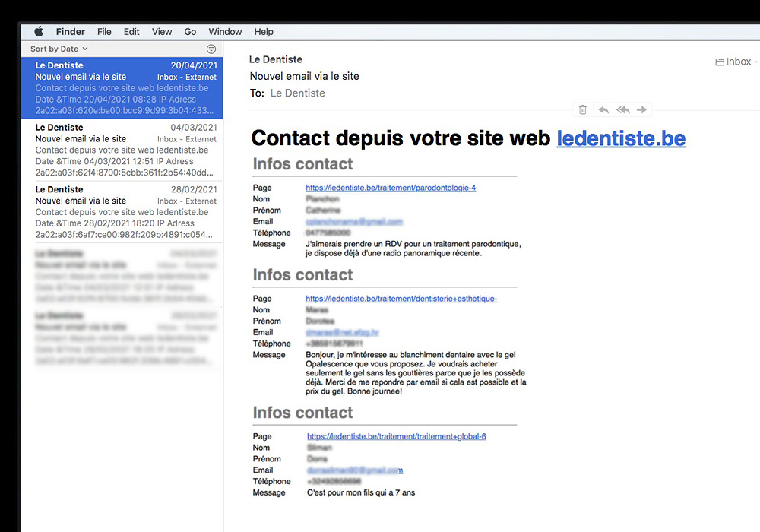Open the Window menu
Image resolution: width=760 pixels, height=532 pixels.
point(225,32)
